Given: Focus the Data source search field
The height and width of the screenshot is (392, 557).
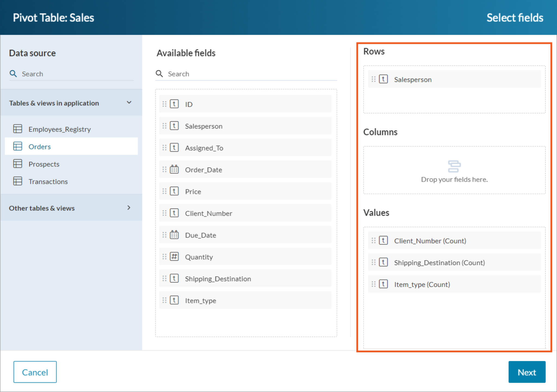Looking at the screenshot, I should point(71,74).
